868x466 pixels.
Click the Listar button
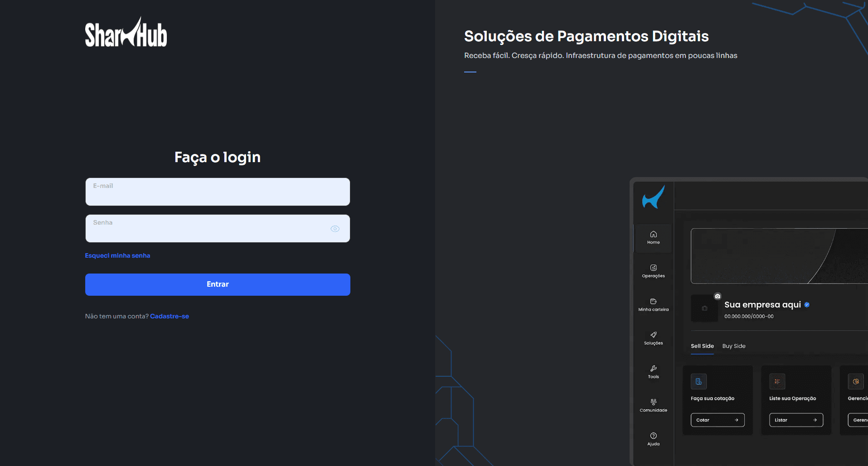tap(796, 420)
